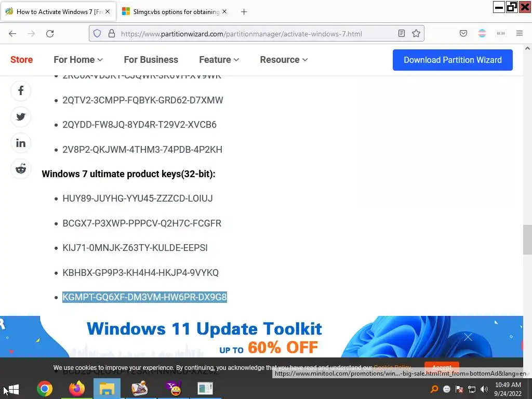The image size is (532, 399).
Task: Open the shield tracking protection icon
Action: pos(97,34)
